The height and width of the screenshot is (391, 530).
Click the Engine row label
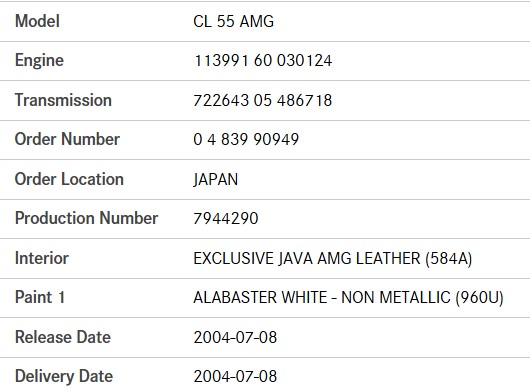click(x=39, y=61)
